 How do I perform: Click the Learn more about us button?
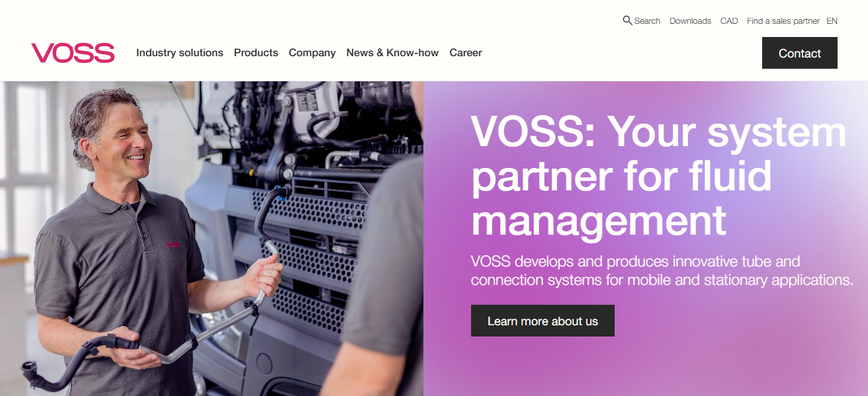click(542, 321)
